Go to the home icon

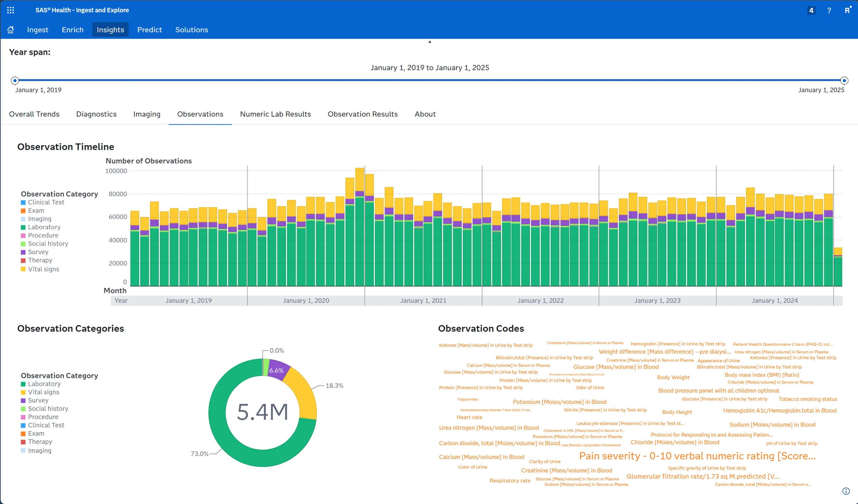point(11,30)
